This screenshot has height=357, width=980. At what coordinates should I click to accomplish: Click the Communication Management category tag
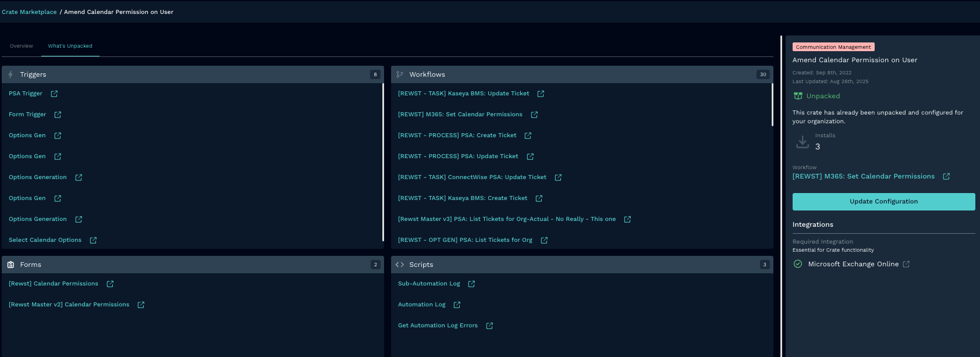pyautogui.click(x=833, y=47)
